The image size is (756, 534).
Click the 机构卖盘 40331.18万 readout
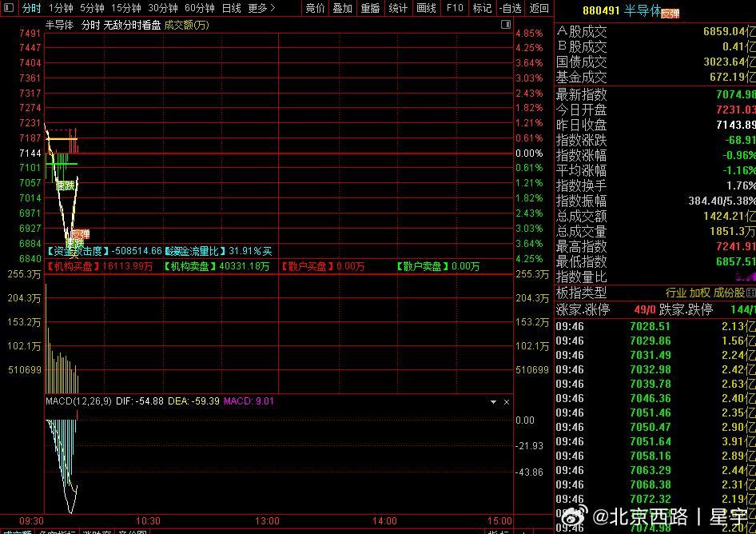(x=217, y=266)
